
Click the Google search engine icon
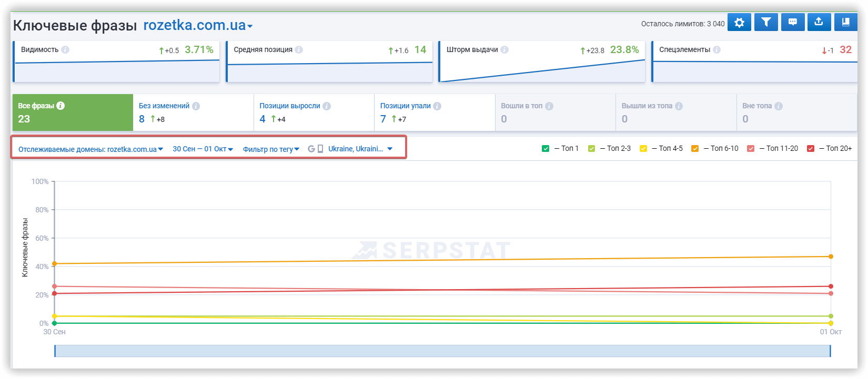pyautogui.click(x=311, y=149)
